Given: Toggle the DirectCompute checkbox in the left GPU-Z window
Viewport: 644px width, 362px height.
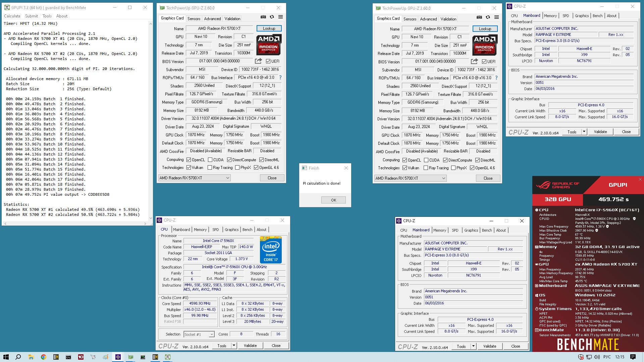Looking at the screenshot, I should tap(229, 160).
